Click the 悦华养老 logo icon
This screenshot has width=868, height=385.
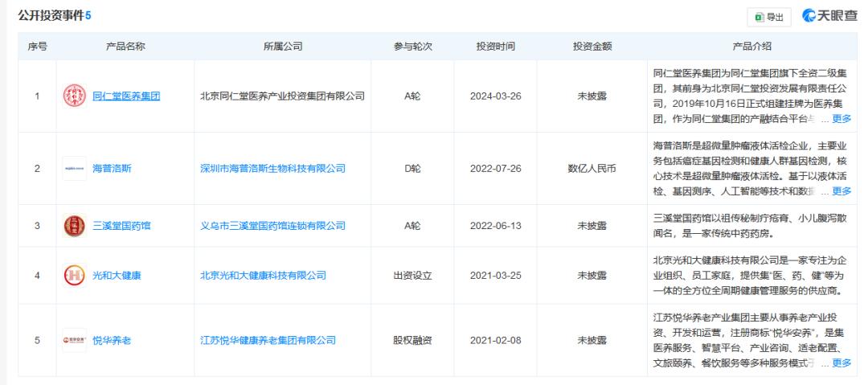(x=74, y=341)
